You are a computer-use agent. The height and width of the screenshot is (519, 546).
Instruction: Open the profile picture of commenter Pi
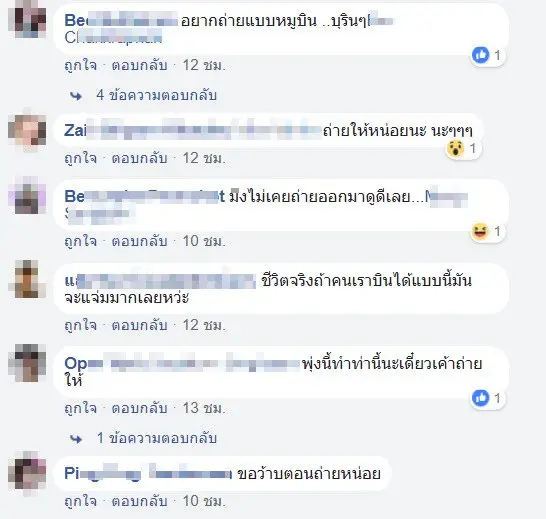27,473
